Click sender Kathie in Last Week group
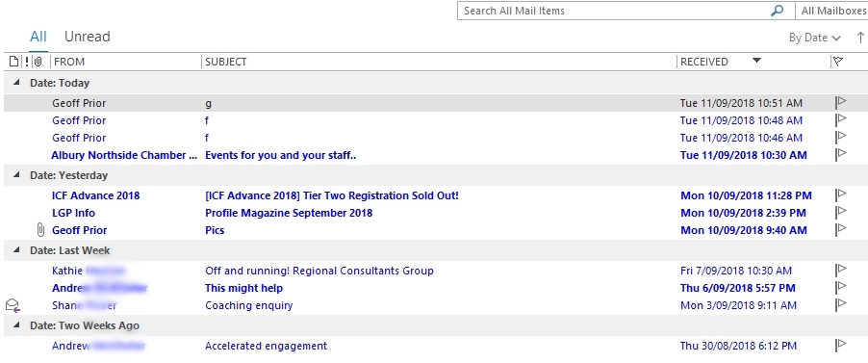 tap(89, 271)
